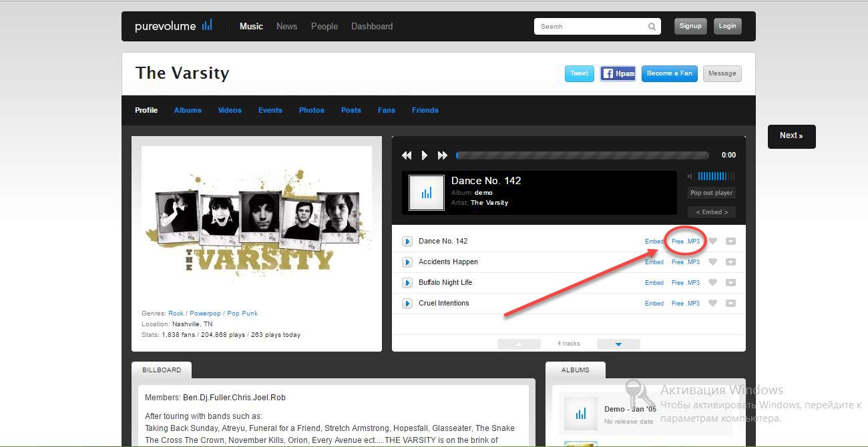Image resolution: width=868 pixels, height=447 pixels.
Task: Switch to the Events tab
Action: click(270, 110)
